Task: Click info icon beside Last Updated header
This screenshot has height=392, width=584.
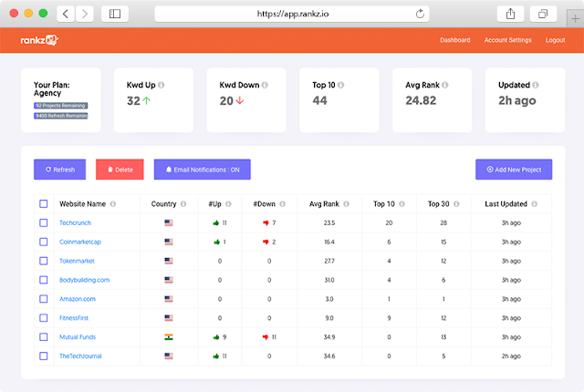Action: click(534, 204)
